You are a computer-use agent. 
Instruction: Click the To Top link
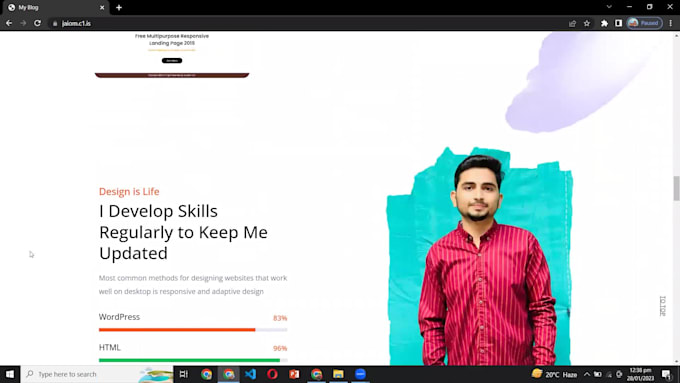[662, 306]
